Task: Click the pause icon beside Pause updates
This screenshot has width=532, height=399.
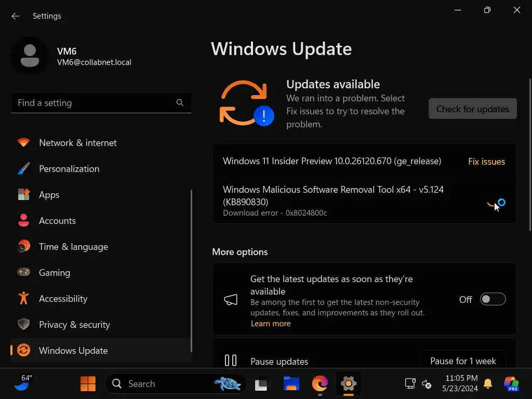Action: (x=231, y=361)
